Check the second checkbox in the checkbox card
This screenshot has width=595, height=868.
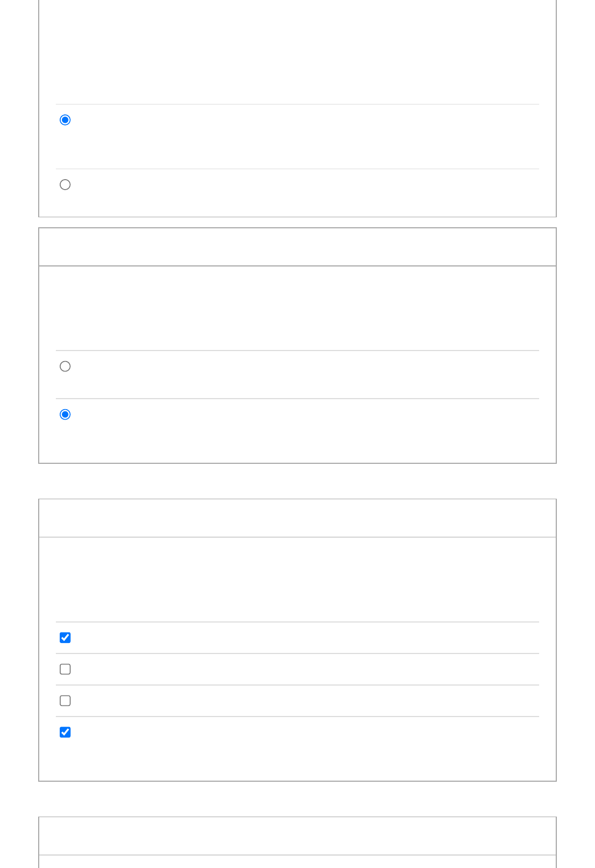pyautogui.click(x=65, y=670)
